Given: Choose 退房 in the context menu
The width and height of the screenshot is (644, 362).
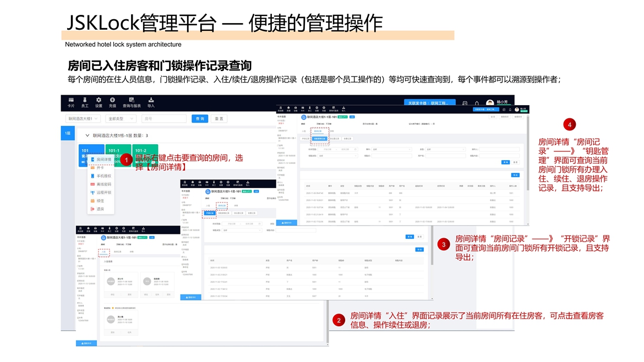Looking at the screenshot, I should 100,209.
